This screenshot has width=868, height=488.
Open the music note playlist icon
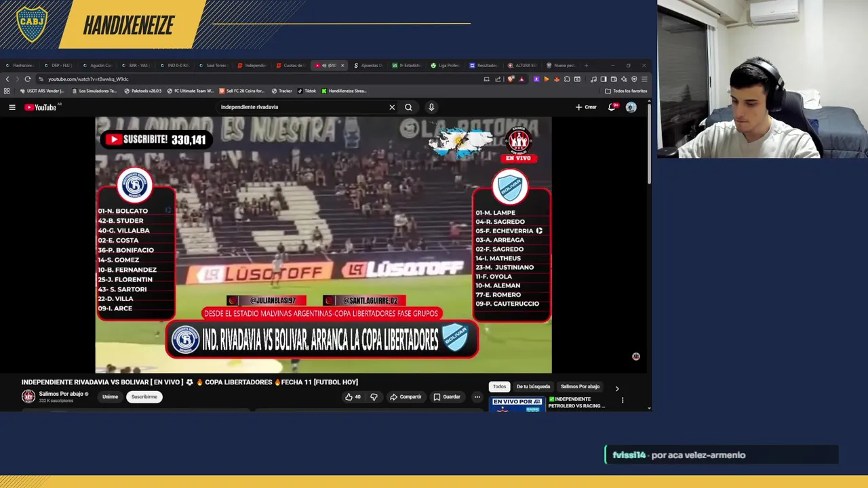point(593,79)
